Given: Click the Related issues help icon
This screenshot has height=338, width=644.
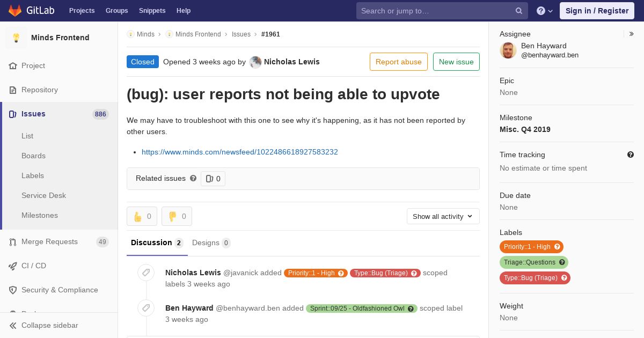Looking at the screenshot, I should 193,178.
